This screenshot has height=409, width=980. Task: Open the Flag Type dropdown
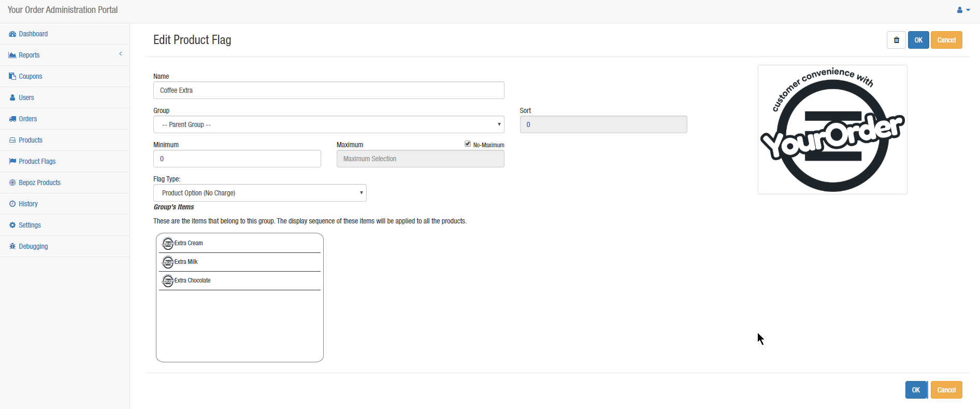tap(260, 193)
